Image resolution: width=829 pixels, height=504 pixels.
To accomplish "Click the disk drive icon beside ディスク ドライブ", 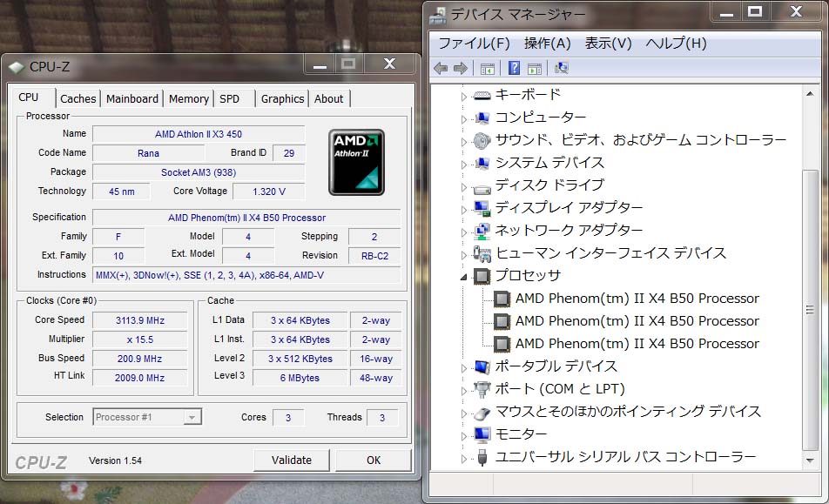I will point(482,187).
